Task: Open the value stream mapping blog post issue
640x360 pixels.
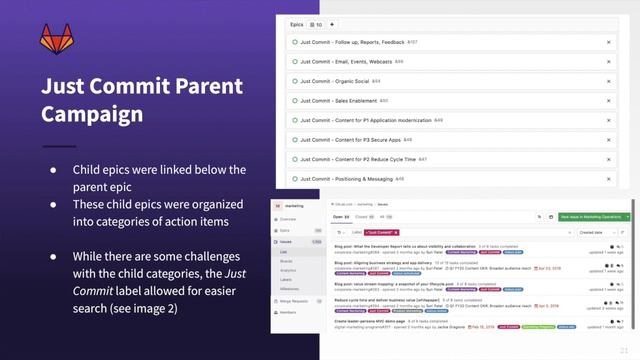Action: coord(394,284)
